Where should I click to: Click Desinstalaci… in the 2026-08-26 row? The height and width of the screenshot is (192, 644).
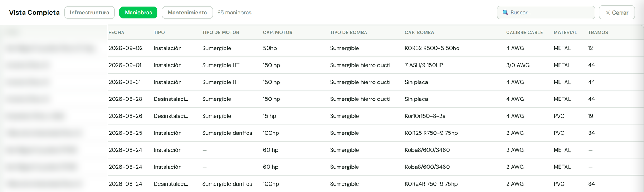pyautogui.click(x=171, y=116)
